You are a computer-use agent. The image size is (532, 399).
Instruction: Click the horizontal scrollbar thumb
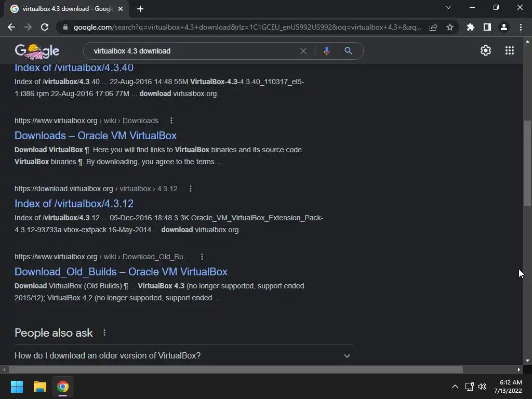[x=235, y=369]
